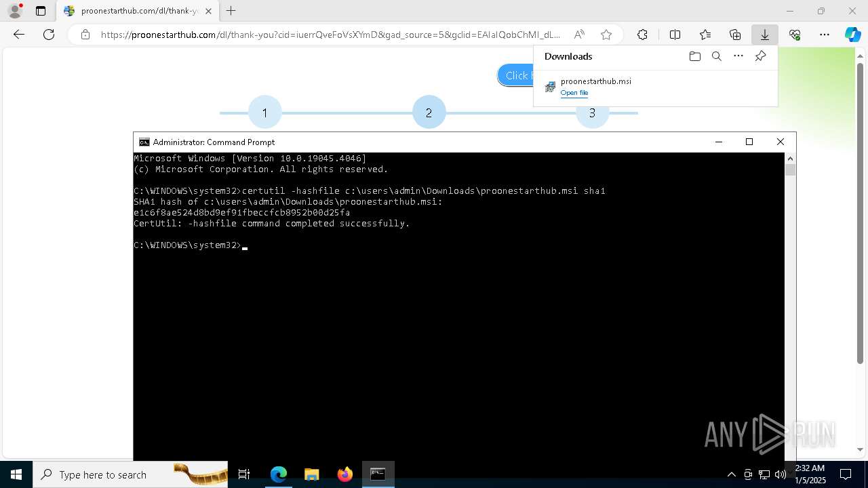Screen dimensions: 868x488
Task: Select proonestarthub.msi download entry
Action: click(655, 87)
